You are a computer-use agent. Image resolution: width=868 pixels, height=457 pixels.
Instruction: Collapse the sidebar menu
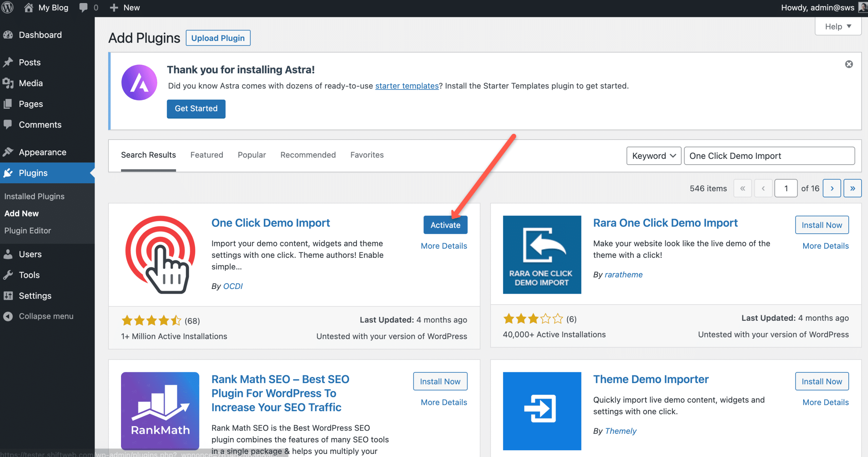[38, 316]
